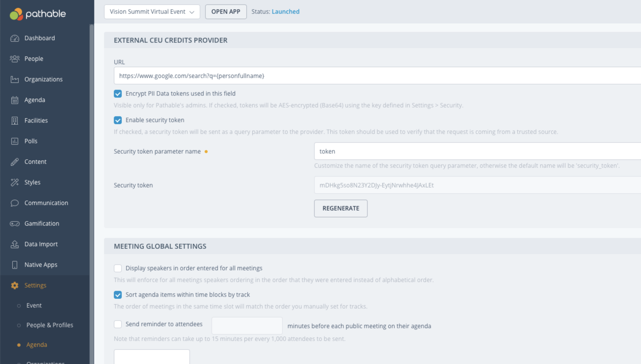Select Facilities in the sidebar

click(x=36, y=120)
